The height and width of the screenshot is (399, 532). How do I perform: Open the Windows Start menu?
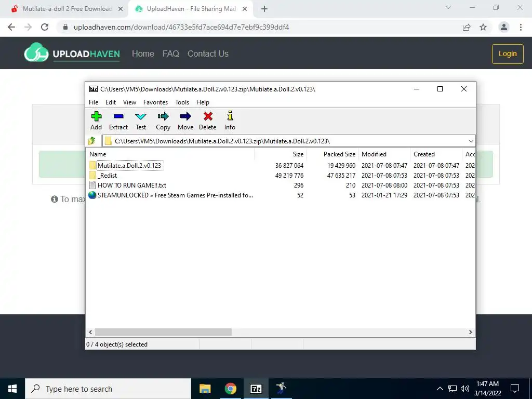point(12,389)
